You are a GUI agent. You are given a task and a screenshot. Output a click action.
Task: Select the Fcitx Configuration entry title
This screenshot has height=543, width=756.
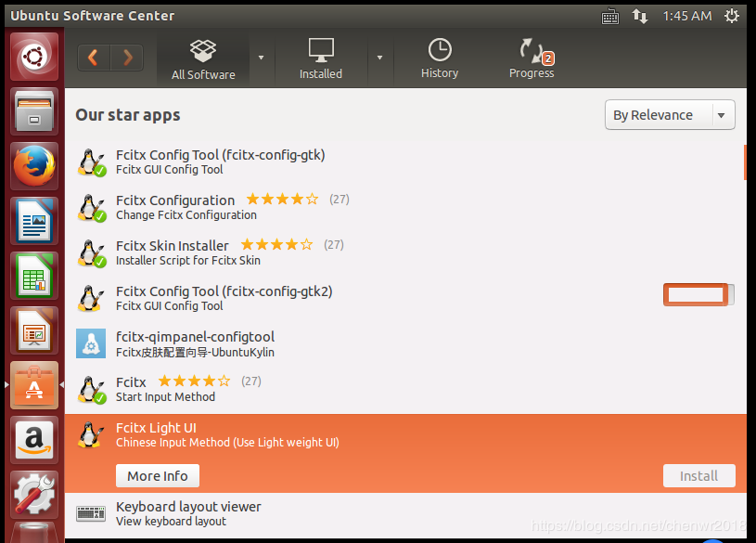(x=175, y=200)
